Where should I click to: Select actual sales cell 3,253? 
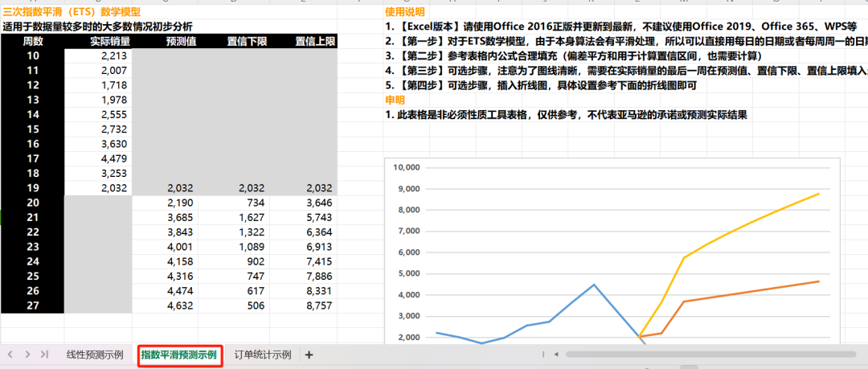click(x=98, y=174)
